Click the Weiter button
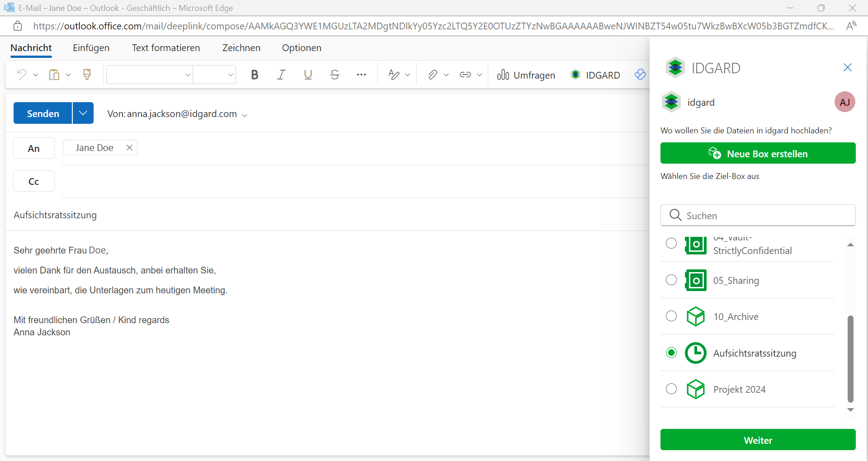 click(758, 440)
